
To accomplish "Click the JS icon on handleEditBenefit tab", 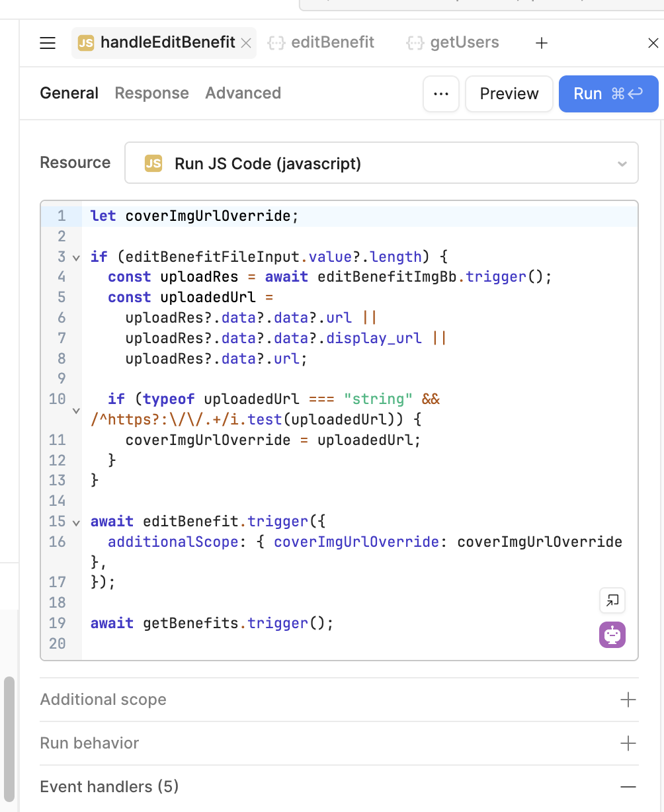I will click(86, 43).
